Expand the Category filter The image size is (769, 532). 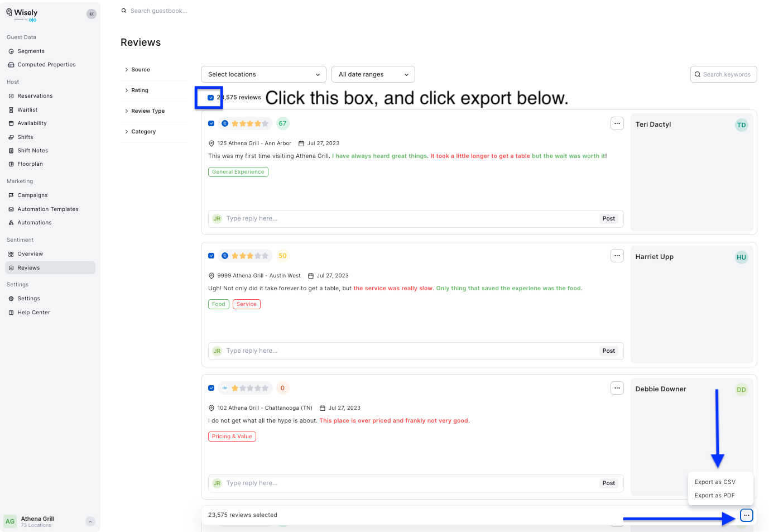pos(141,132)
